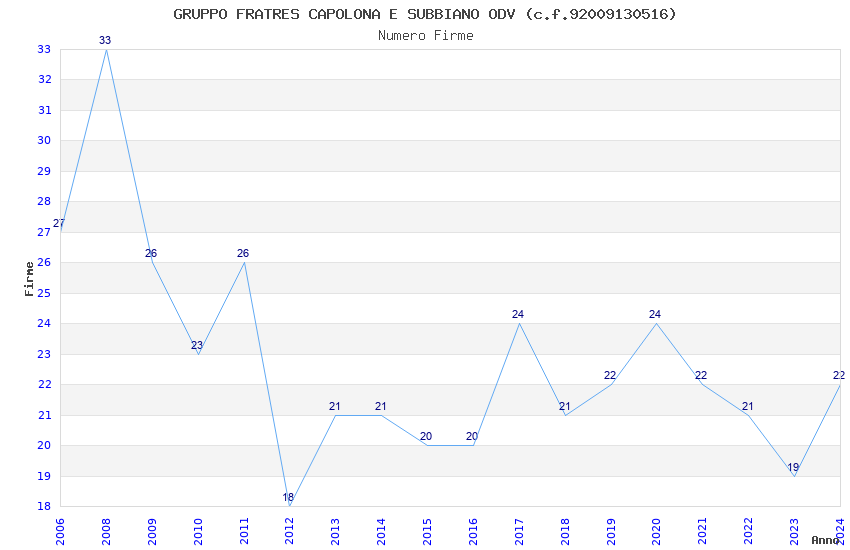Click the chart title "GRUPPO FRATRES CAPOLONA E SUBBIANO ODV"
This screenshot has width=850, height=550.
tap(344, 14)
